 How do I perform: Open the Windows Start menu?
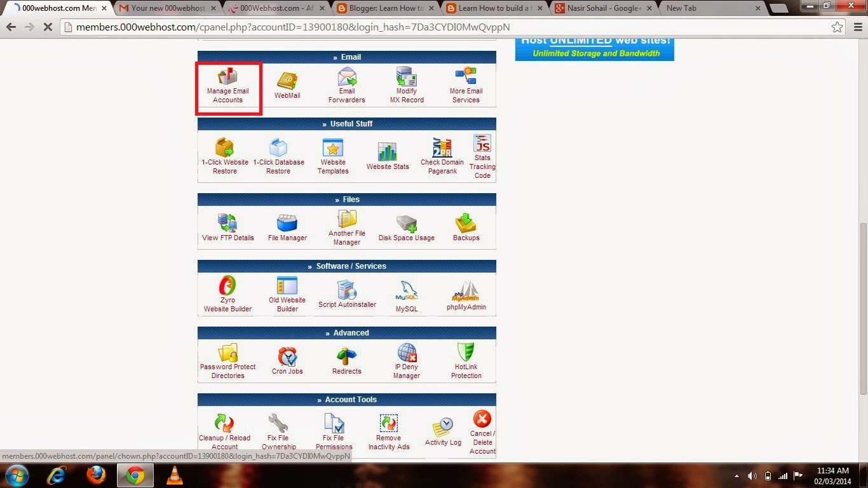pyautogui.click(x=17, y=475)
